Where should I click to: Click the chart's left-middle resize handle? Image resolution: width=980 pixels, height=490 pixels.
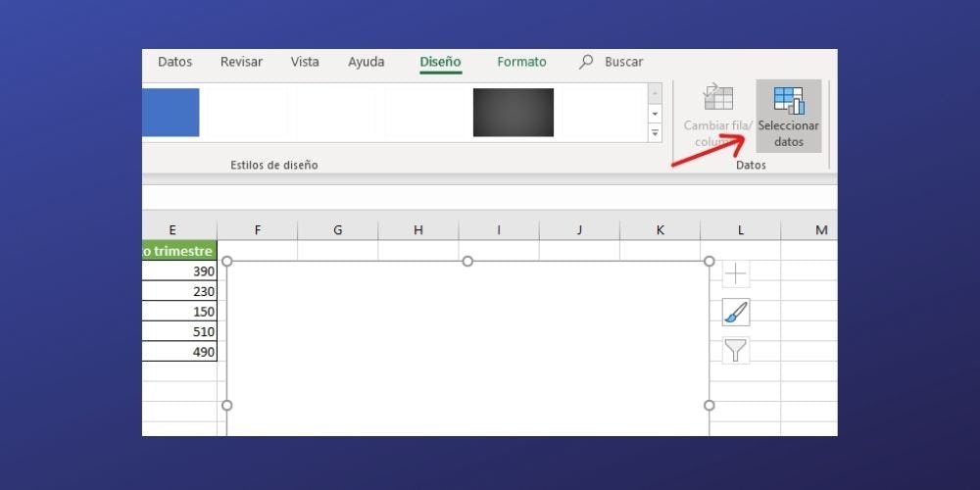227,405
